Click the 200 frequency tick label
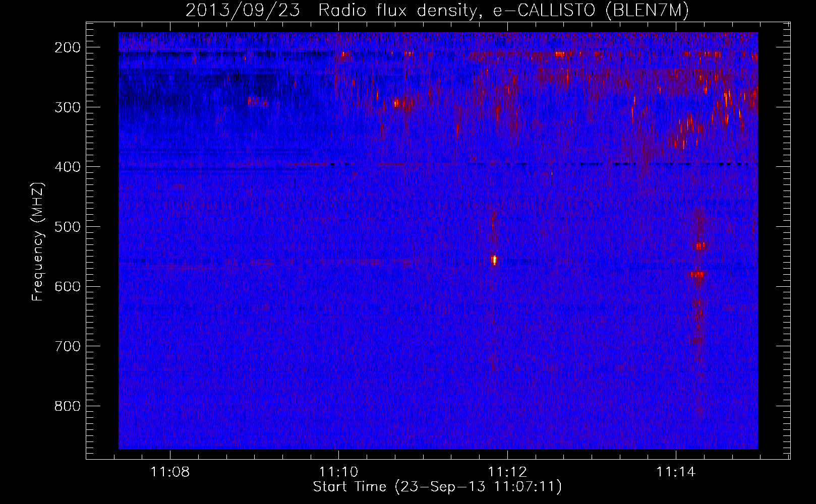Screen dimensions: 816x504 point(68,47)
